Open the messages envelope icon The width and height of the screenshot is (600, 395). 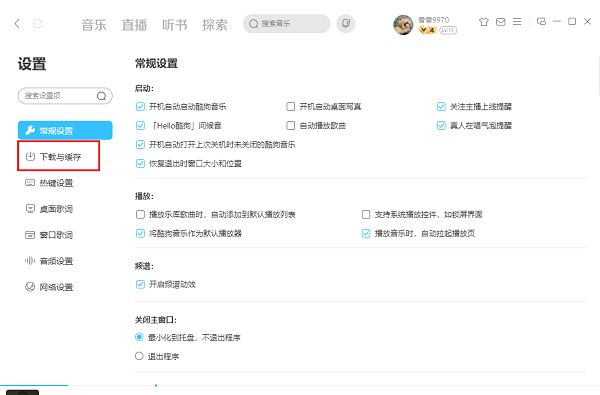tap(501, 22)
